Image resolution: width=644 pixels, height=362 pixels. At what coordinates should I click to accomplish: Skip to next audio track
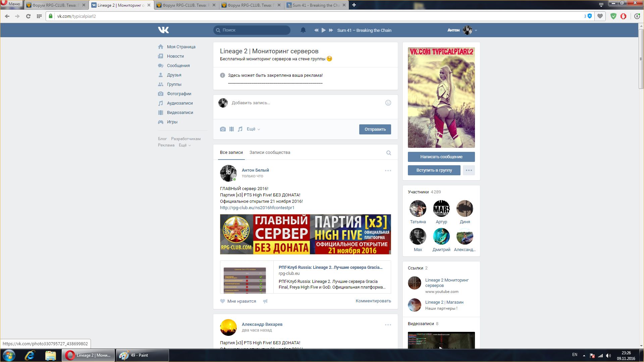point(331,30)
